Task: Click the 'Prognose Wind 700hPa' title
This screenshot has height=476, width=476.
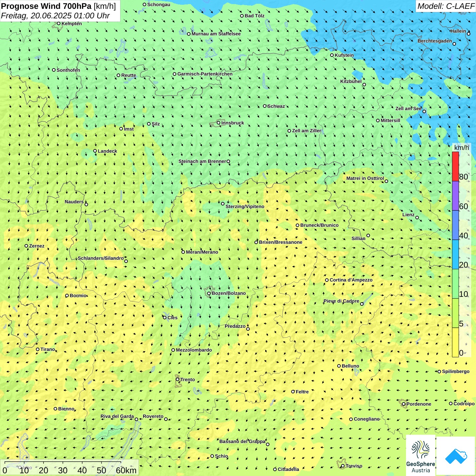Action: pyautogui.click(x=46, y=6)
